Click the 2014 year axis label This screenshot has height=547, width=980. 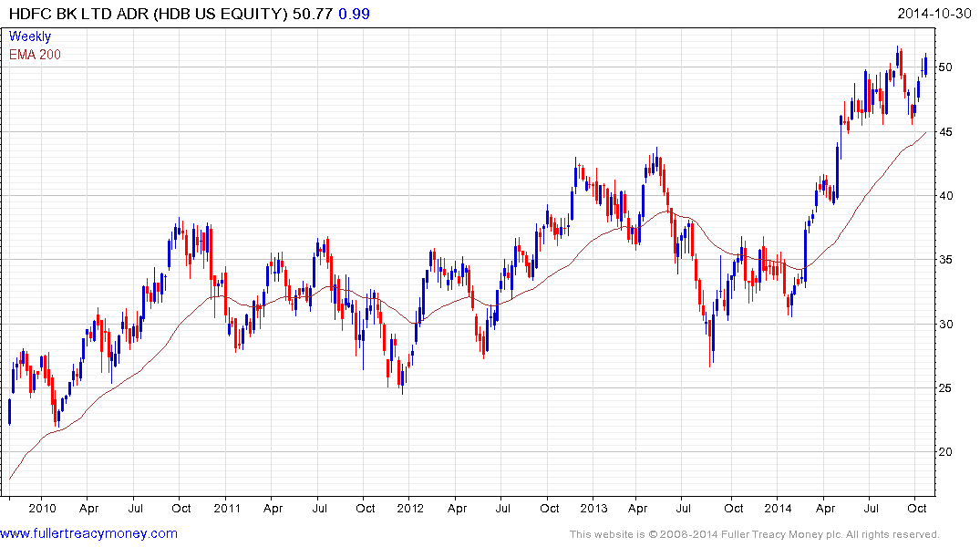pyautogui.click(x=779, y=508)
